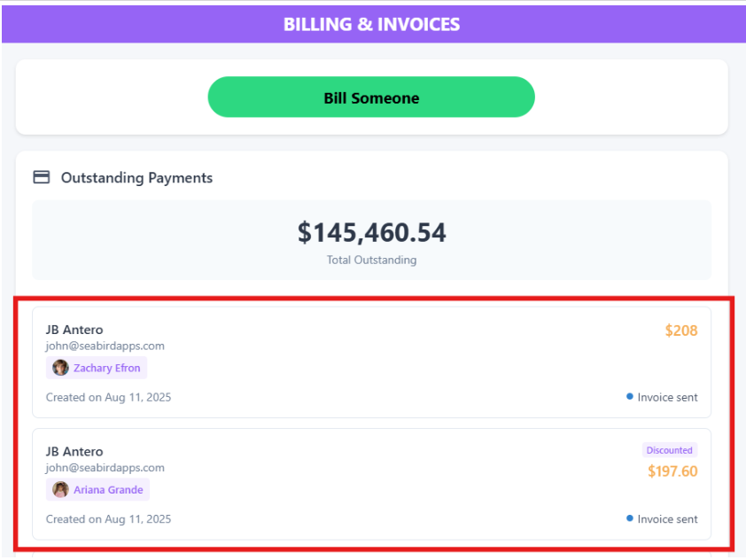This screenshot has width=746, height=560.
Task: Click john@seabirdapps.com on the Zachary Efron card
Action: click(105, 346)
